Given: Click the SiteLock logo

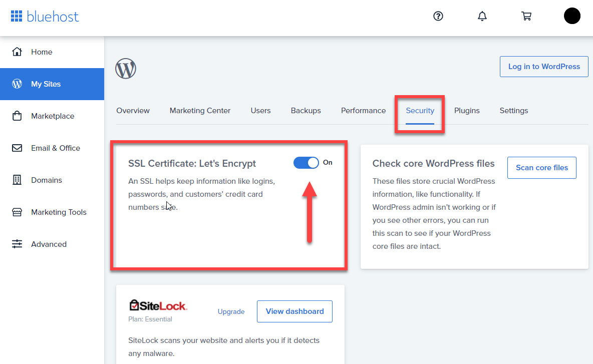Looking at the screenshot, I should 158,305.
